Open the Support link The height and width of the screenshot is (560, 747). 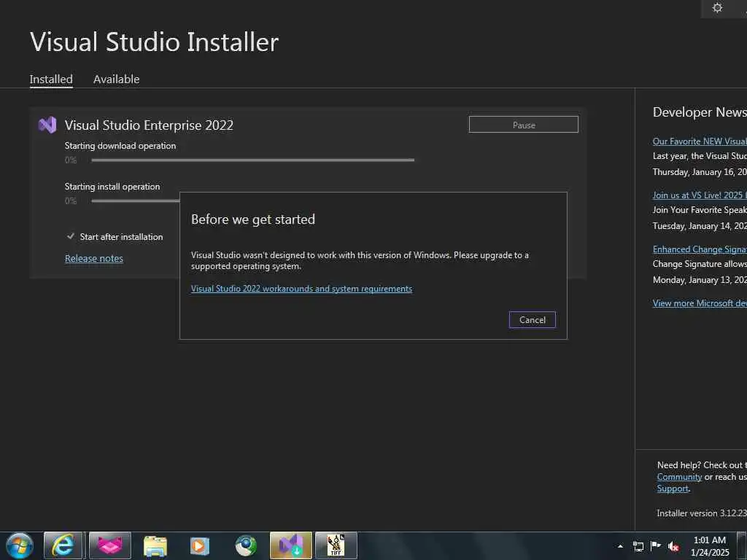coord(673,489)
